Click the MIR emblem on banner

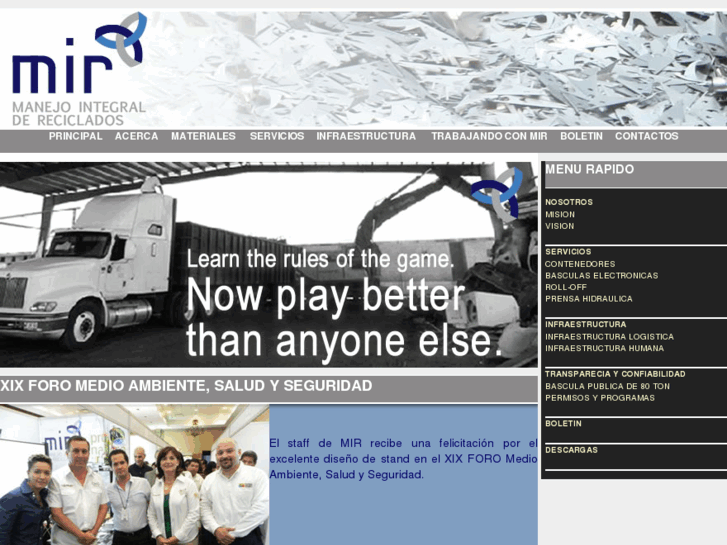click(x=497, y=192)
